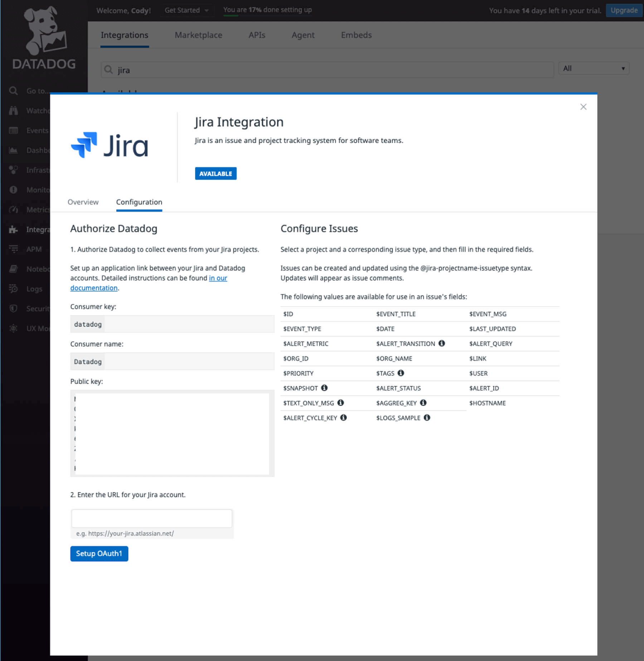Click the Jira account URL input field
This screenshot has height=661, width=644.
[152, 518]
